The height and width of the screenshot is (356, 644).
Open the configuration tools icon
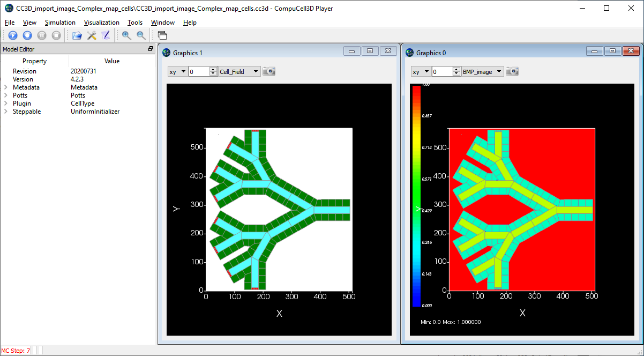(92, 35)
